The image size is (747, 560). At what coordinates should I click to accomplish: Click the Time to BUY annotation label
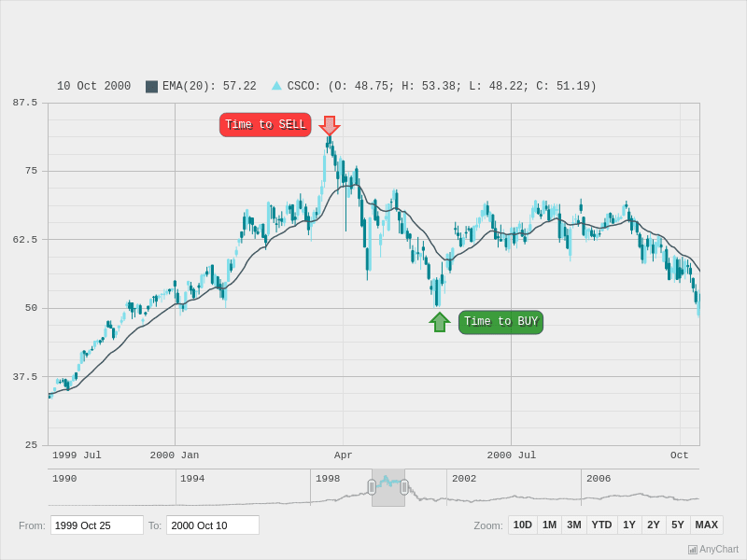pos(500,322)
